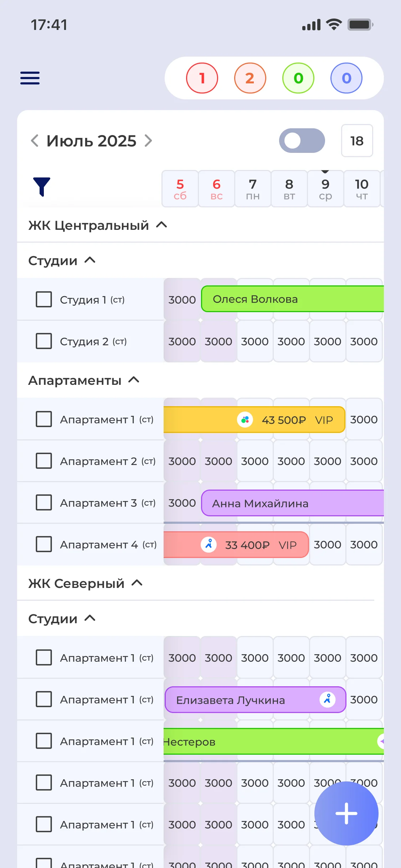401x868 pixels.
Task: Tap the orange counter badge showing 2
Action: pos(250,78)
